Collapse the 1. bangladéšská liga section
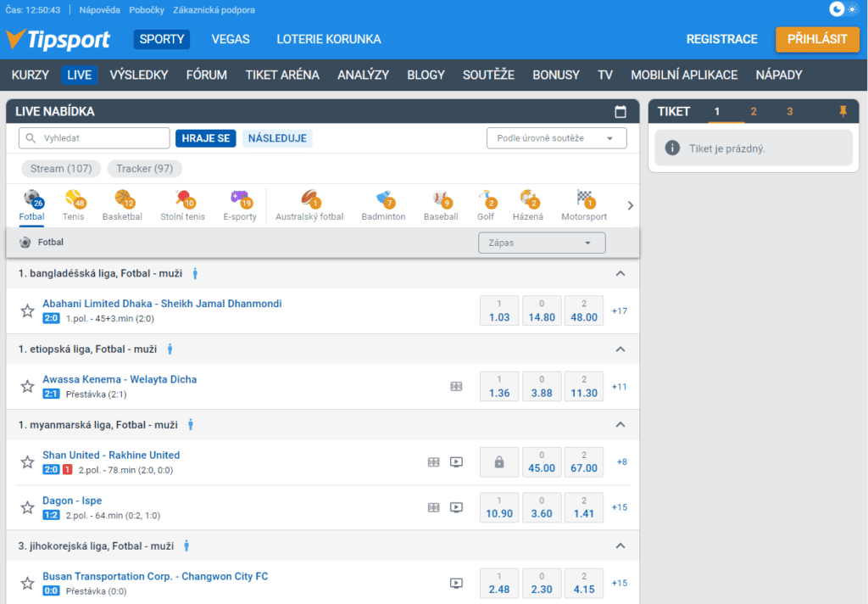This screenshot has height=604, width=868. pyautogui.click(x=620, y=273)
